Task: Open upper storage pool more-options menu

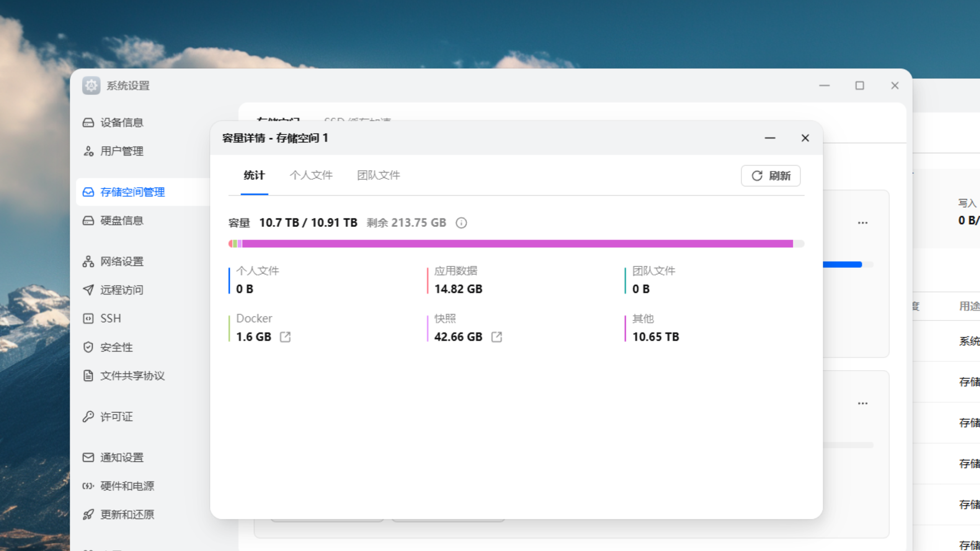Action: [862, 223]
